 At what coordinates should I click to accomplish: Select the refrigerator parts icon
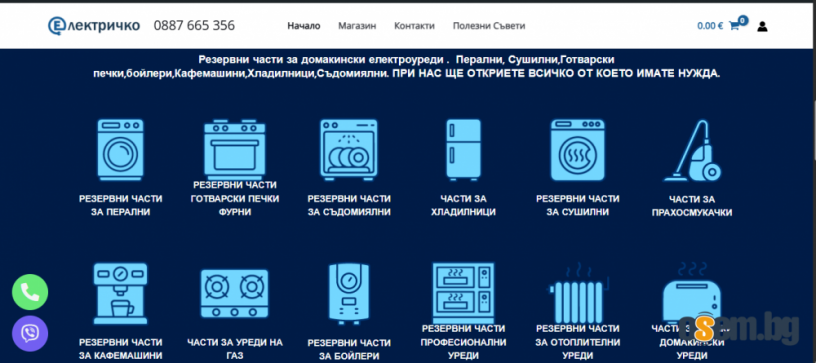463,150
